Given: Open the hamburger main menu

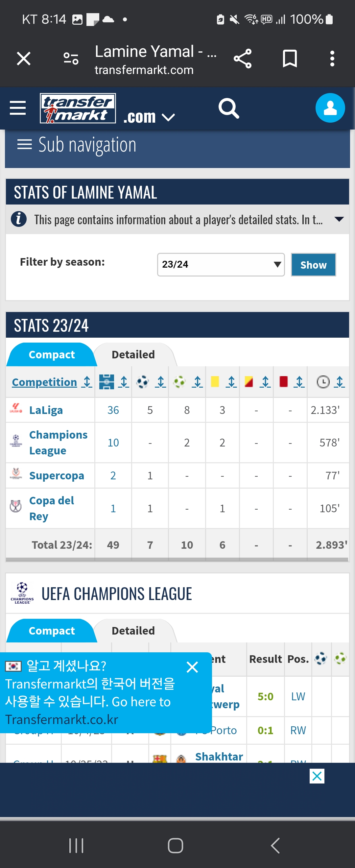Looking at the screenshot, I should [x=17, y=108].
